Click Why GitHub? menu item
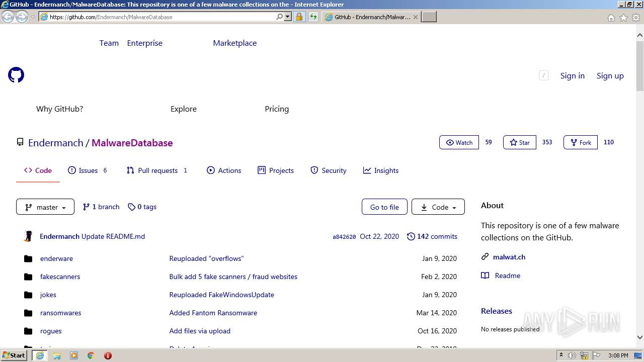Viewport: 644px width, 362px height. click(59, 109)
